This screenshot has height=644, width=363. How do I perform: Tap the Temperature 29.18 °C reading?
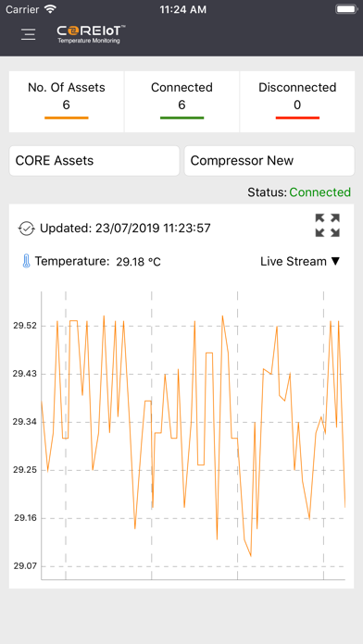[98, 261]
